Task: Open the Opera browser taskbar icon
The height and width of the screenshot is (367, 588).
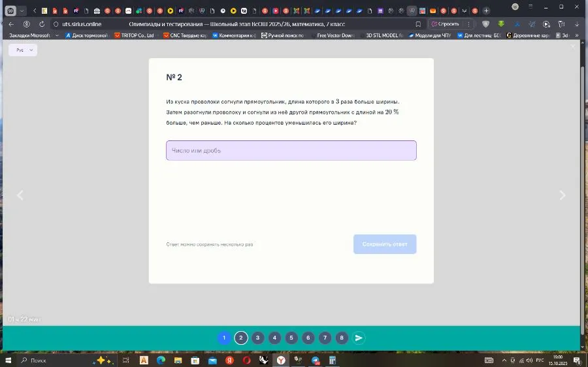Action: (x=247, y=360)
